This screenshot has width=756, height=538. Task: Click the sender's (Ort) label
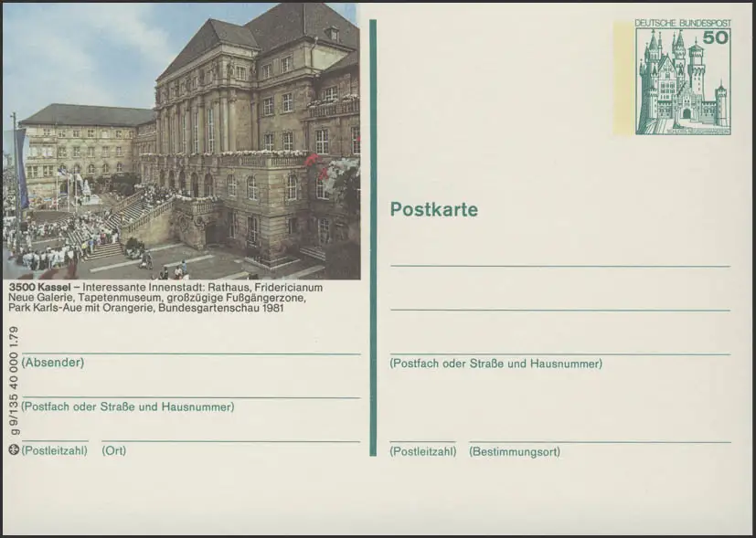[x=113, y=450]
